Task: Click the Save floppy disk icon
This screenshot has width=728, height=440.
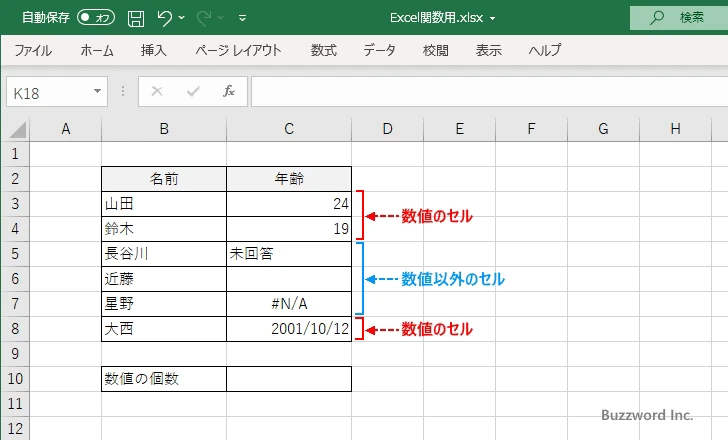Action: [x=136, y=18]
